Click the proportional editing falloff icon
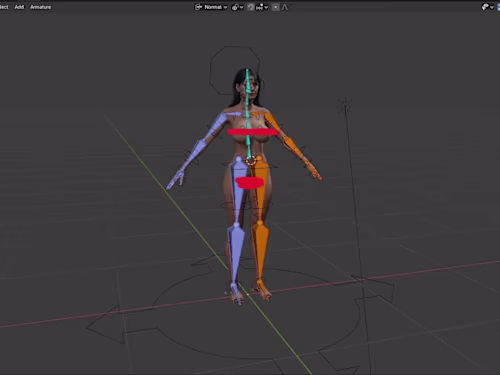This screenshot has height=375, width=500. (285, 7)
